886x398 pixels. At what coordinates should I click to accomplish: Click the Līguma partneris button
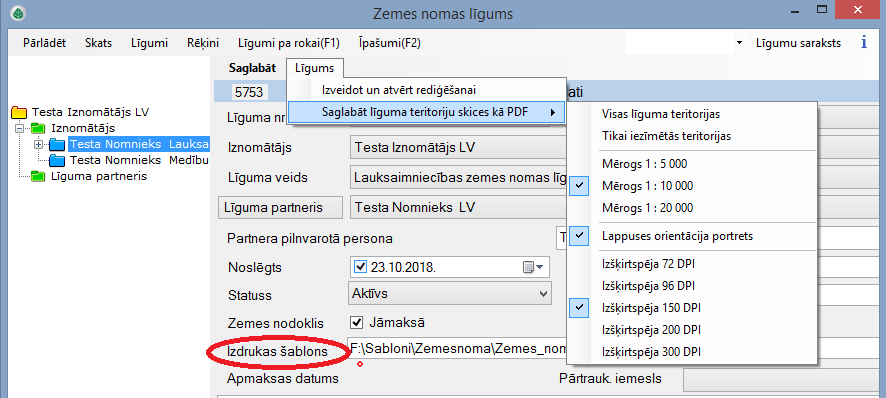click(280, 207)
